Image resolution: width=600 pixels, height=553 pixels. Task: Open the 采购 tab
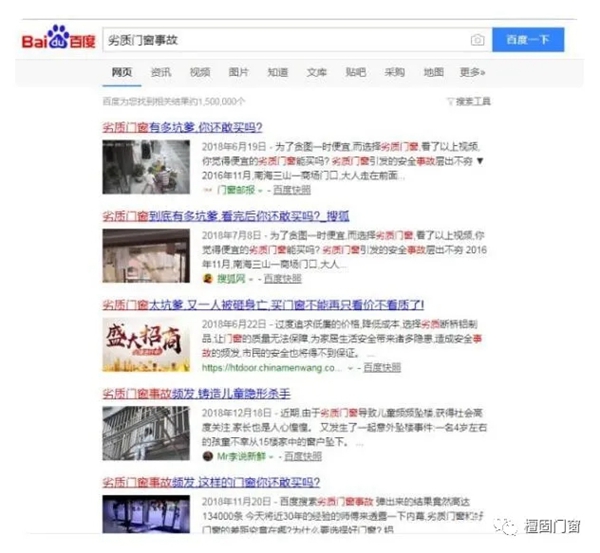395,72
